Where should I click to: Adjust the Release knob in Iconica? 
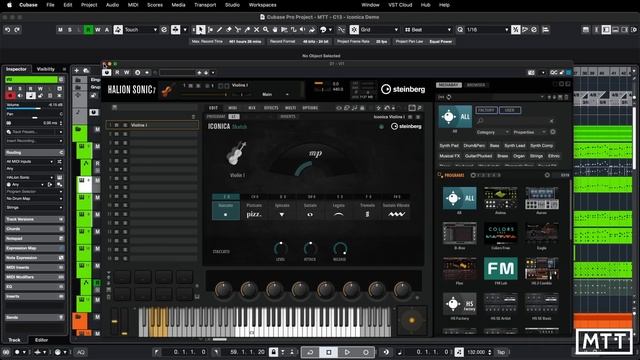pos(340,249)
